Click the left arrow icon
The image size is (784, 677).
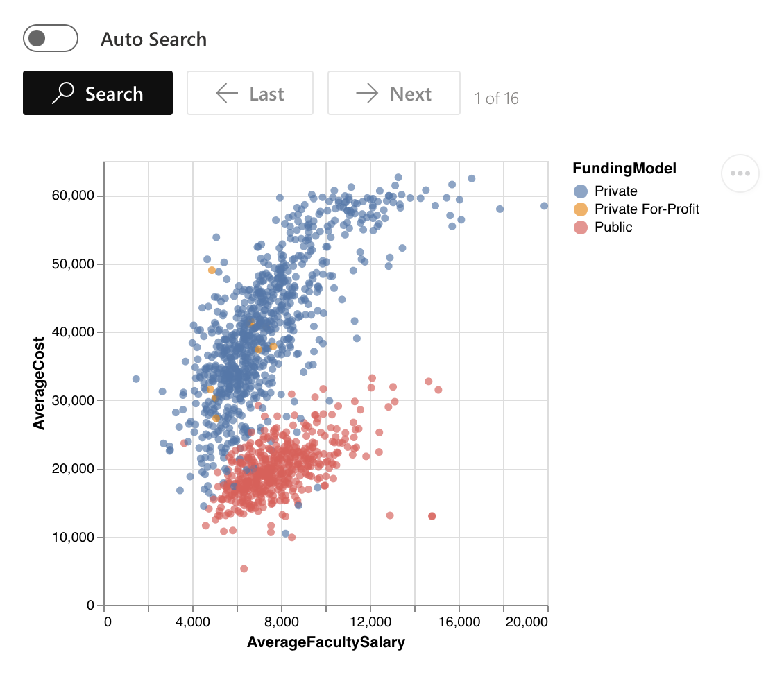(x=227, y=93)
